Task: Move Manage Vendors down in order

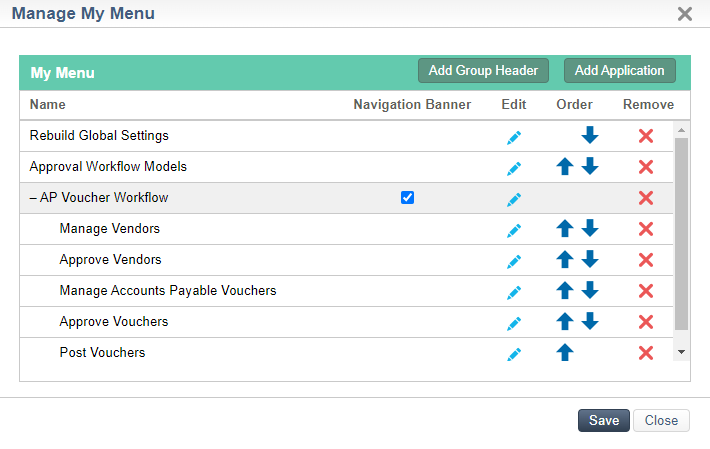Action: pos(590,228)
